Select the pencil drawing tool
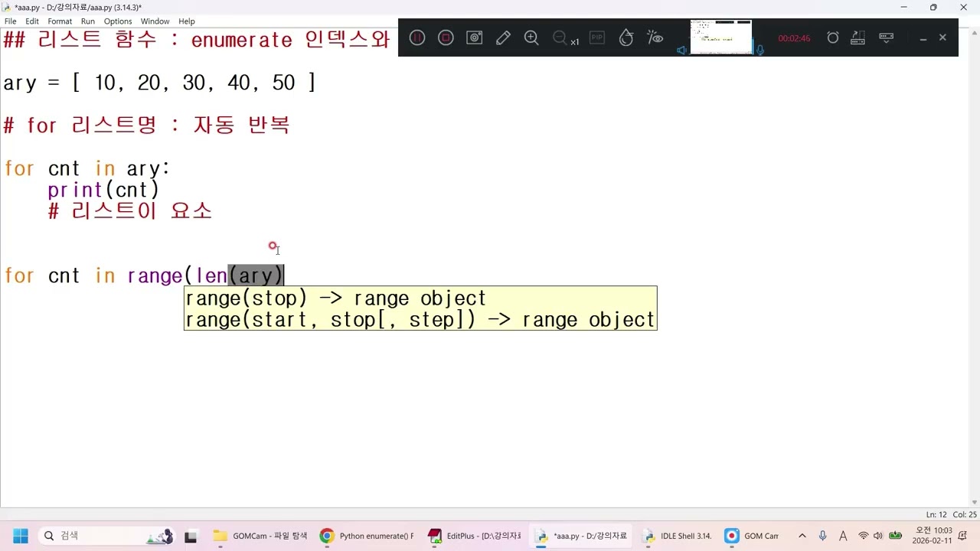Viewport: 980px width, 551px height. pyautogui.click(x=503, y=37)
